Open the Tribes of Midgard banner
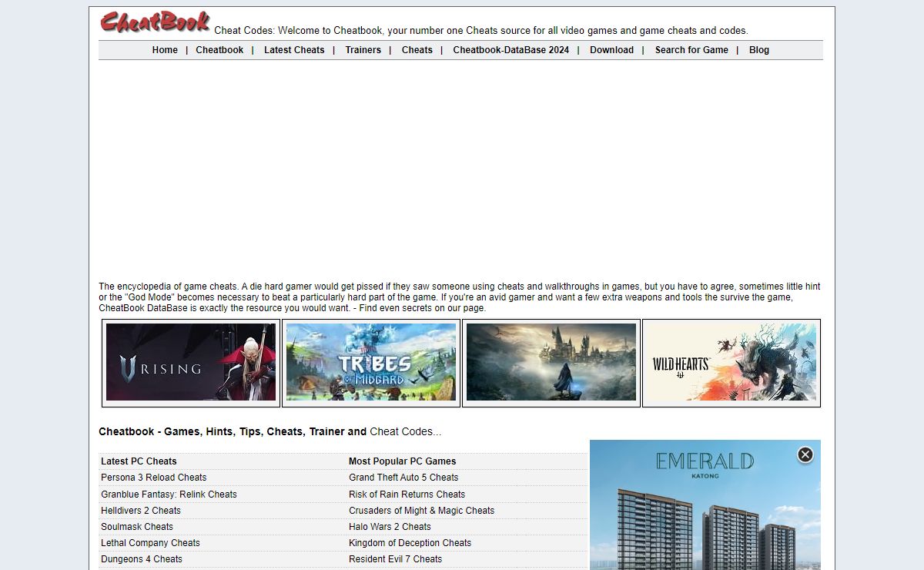 pyautogui.click(x=371, y=362)
